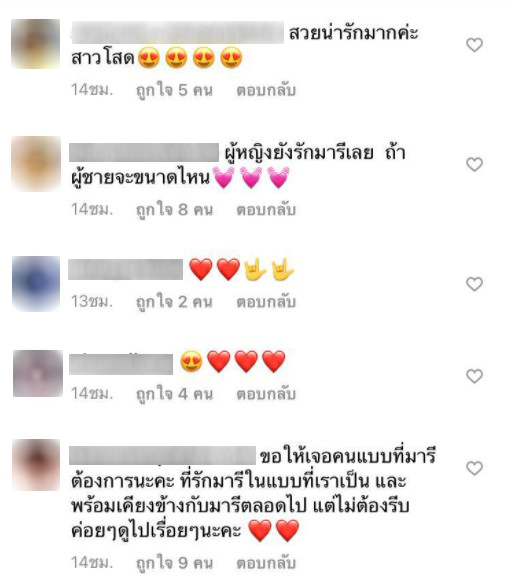Click ตอบกลับ under comment liked by 4 people

(266, 394)
